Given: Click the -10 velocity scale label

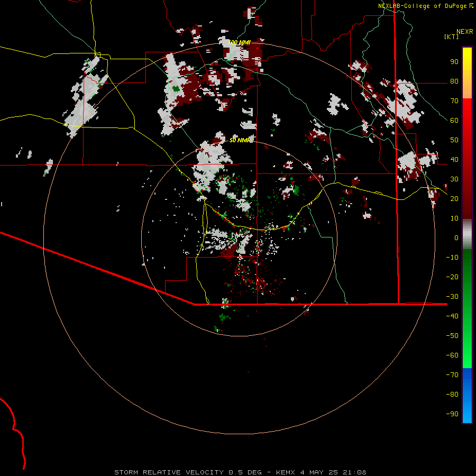Looking at the screenshot, I should [x=452, y=258].
